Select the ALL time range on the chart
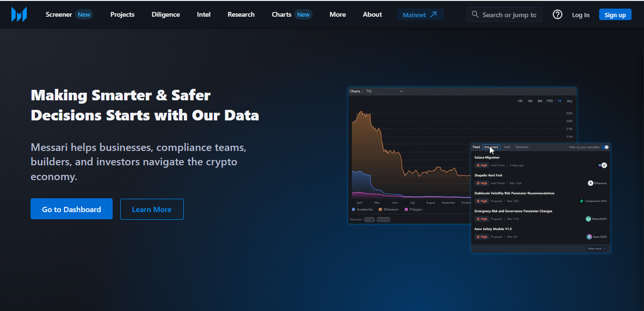644x311 pixels. click(x=570, y=101)
